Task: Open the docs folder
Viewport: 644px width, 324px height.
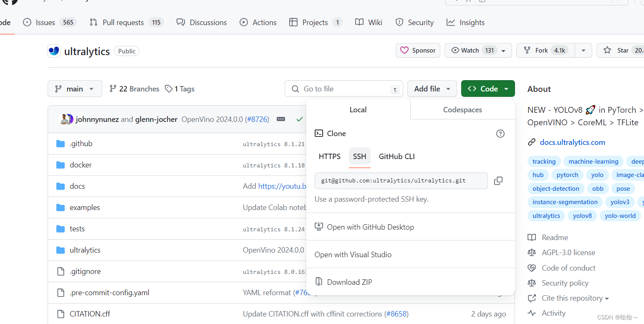Action: (77, 186)
